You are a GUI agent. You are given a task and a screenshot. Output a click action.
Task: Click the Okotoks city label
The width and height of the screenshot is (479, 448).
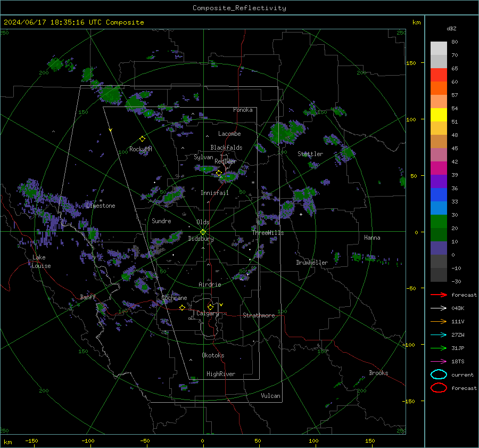click(213, 355)
